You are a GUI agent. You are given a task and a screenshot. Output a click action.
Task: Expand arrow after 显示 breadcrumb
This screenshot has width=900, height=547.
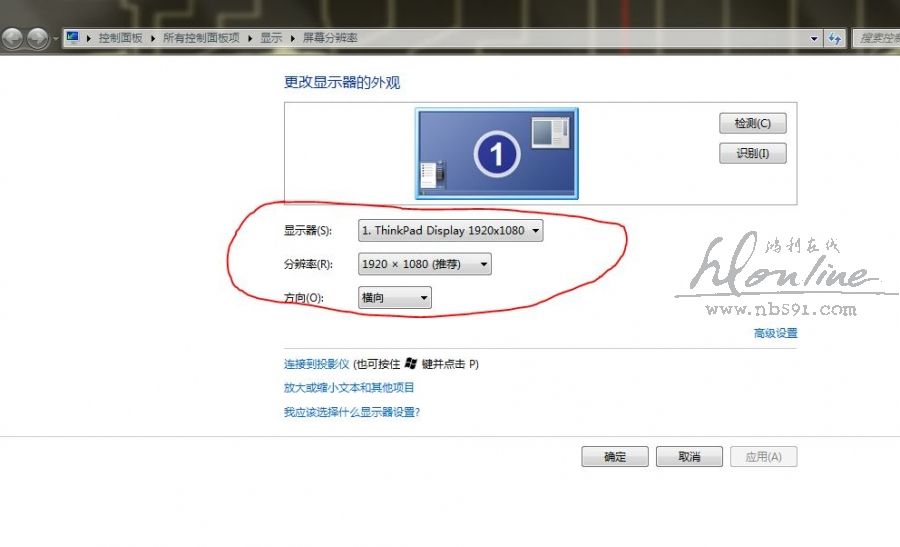pos(292,38)
